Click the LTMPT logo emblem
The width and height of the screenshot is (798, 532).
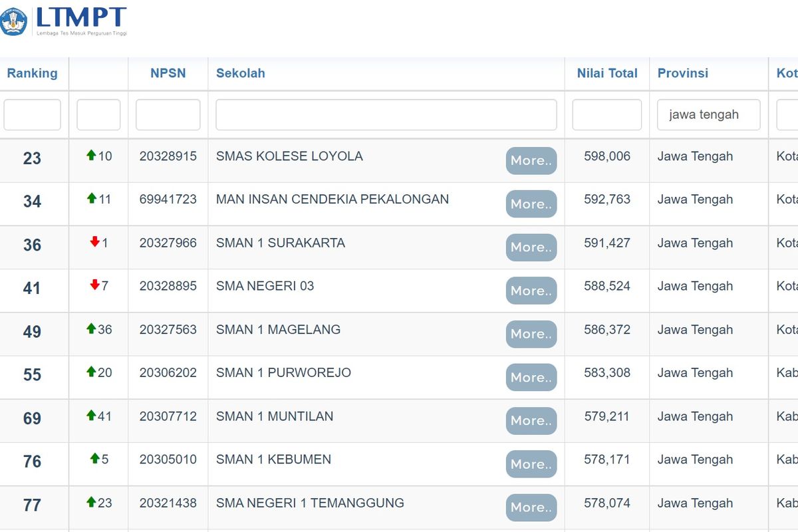(14, 21)
